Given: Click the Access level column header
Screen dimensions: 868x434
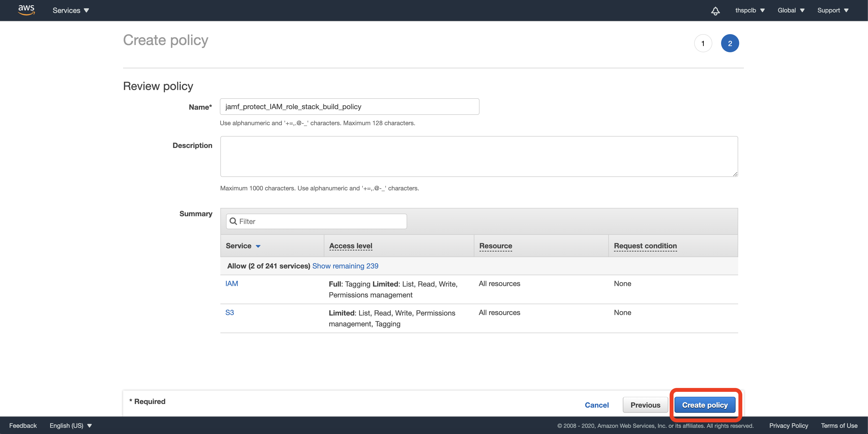Looking at the screenshot, I should click(350, 246).
